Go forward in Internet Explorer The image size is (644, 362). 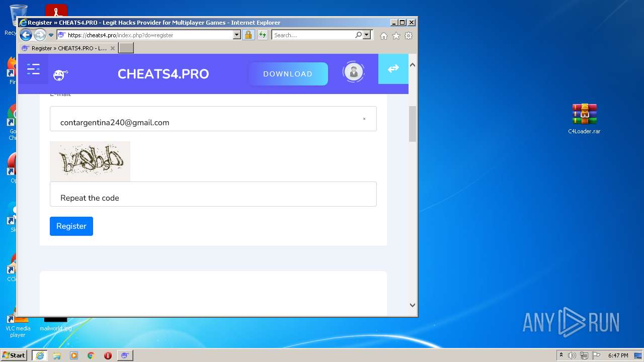pyautogui.click(x=40, y=35)
